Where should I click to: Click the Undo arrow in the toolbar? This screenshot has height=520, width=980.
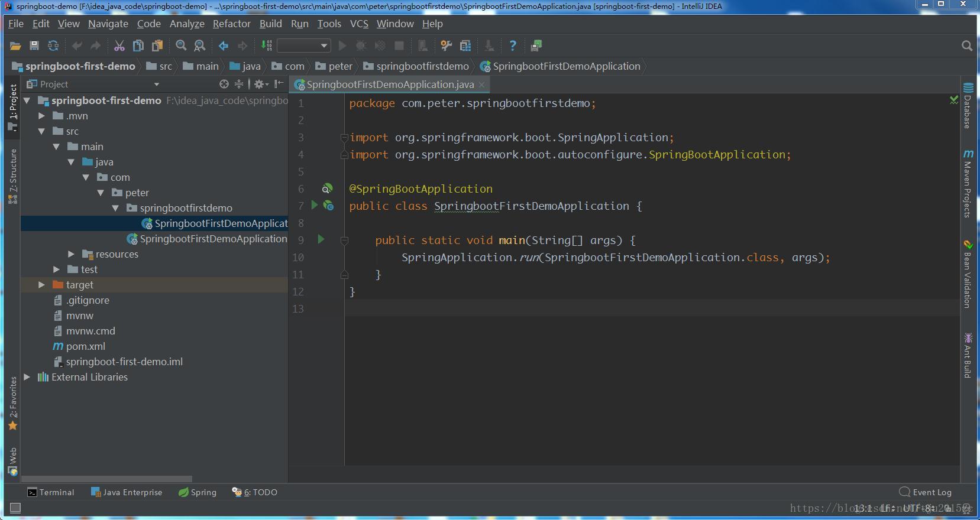[x=77, y=45]
